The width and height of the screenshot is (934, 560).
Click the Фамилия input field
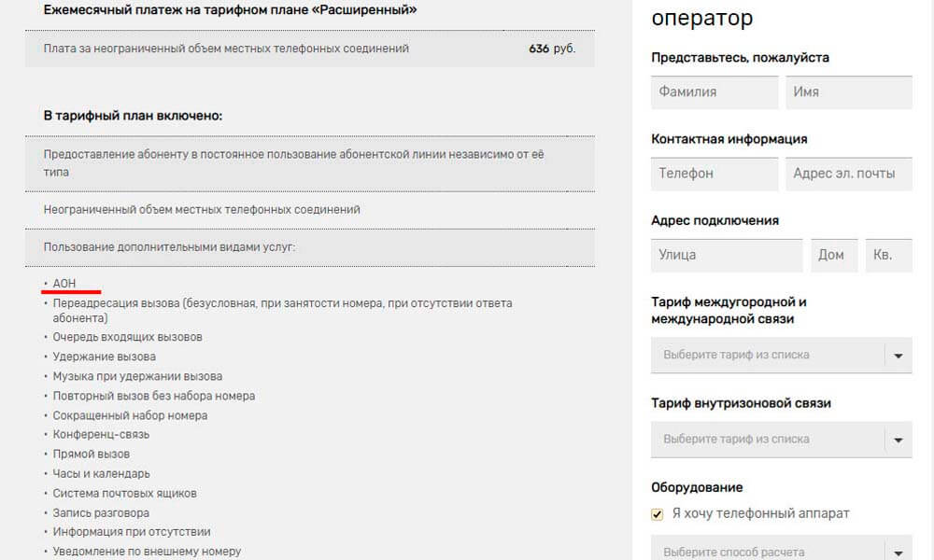point(715,92)
